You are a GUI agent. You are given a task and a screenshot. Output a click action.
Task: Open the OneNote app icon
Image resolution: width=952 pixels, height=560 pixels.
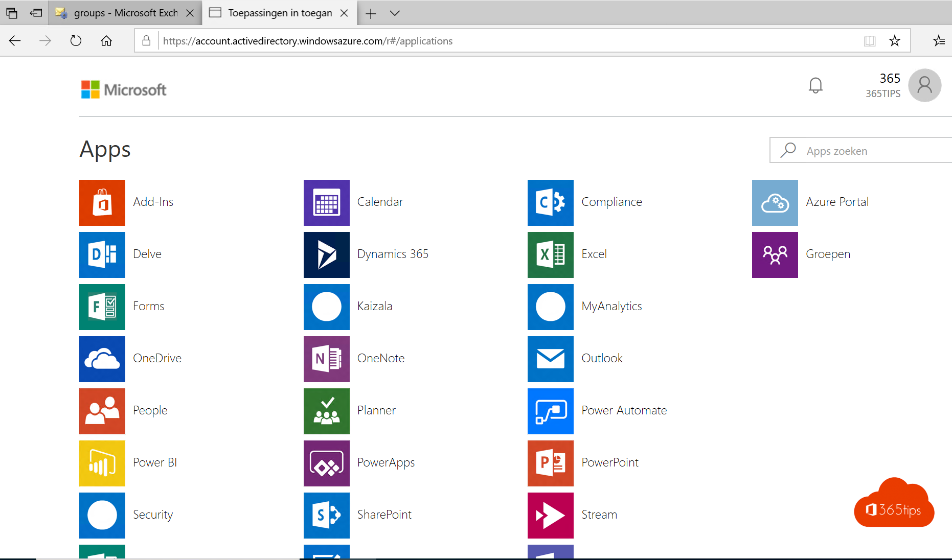click(327, 359)
